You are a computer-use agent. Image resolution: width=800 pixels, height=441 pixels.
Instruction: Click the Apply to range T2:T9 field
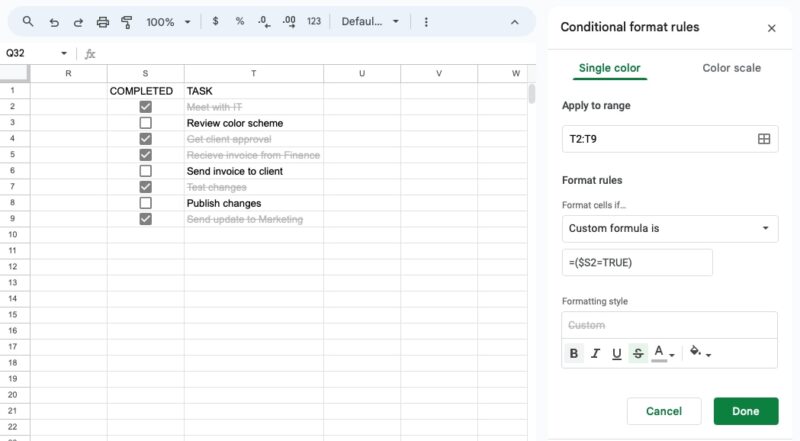[x=670, y=139]
